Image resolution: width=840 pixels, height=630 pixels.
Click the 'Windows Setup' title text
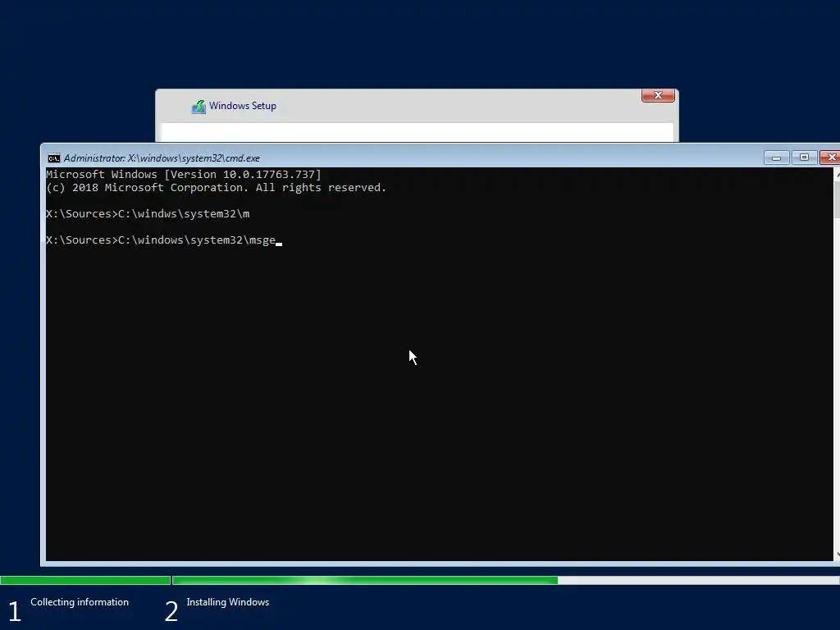(243, 106)
